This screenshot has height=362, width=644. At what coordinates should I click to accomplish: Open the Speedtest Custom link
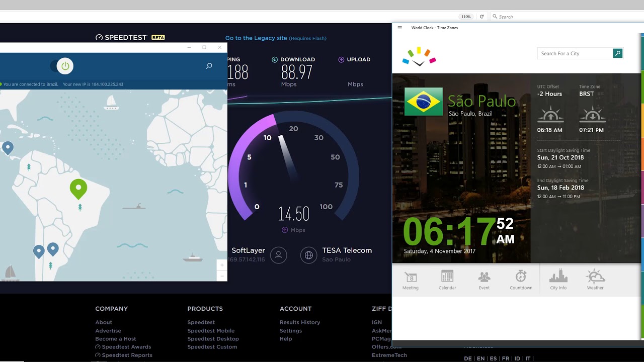212,347
